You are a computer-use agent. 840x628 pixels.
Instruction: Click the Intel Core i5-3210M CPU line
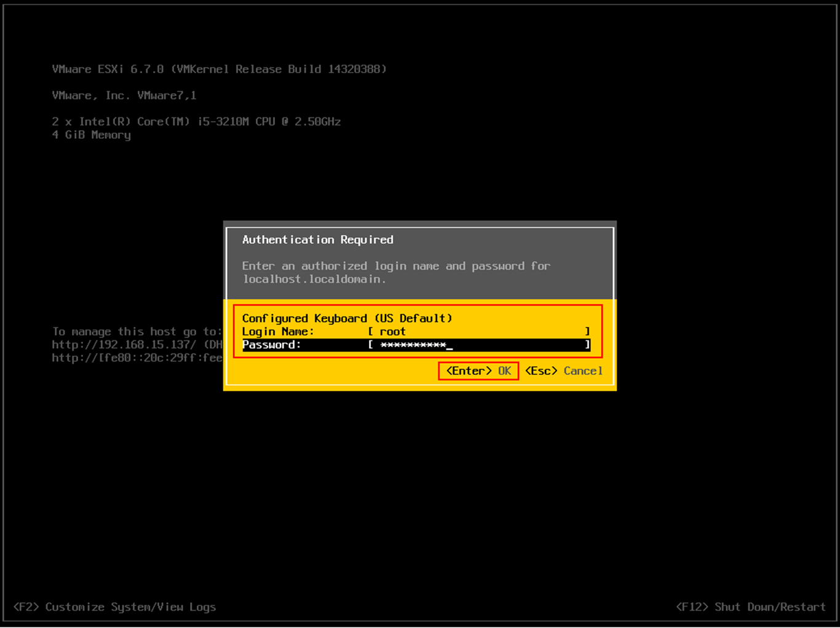click(196, 122)
